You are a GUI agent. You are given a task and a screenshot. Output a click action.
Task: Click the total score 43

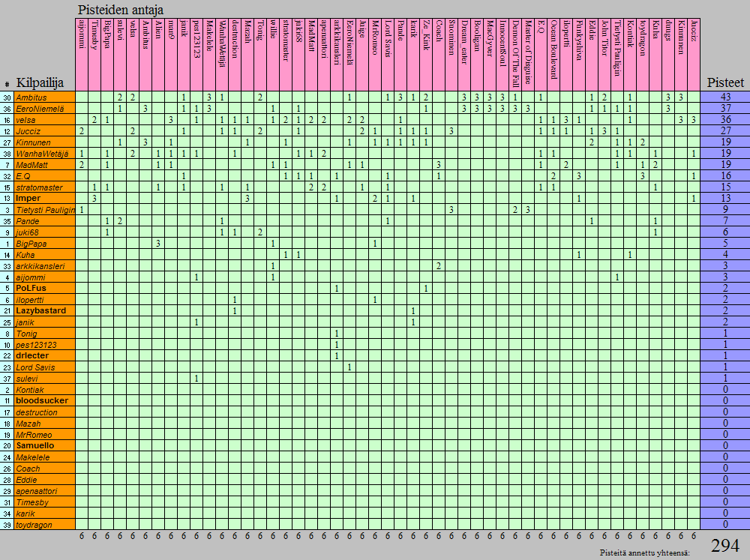(x=725, y=97)
